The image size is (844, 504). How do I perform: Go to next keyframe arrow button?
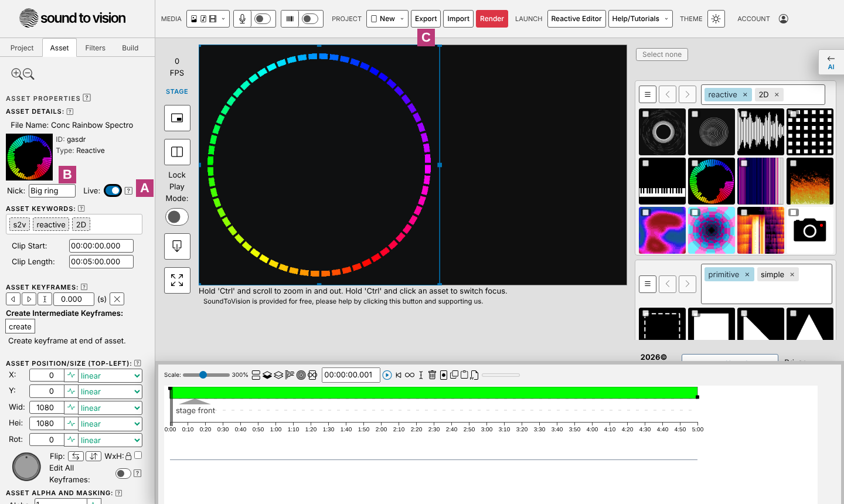point(29,299)
